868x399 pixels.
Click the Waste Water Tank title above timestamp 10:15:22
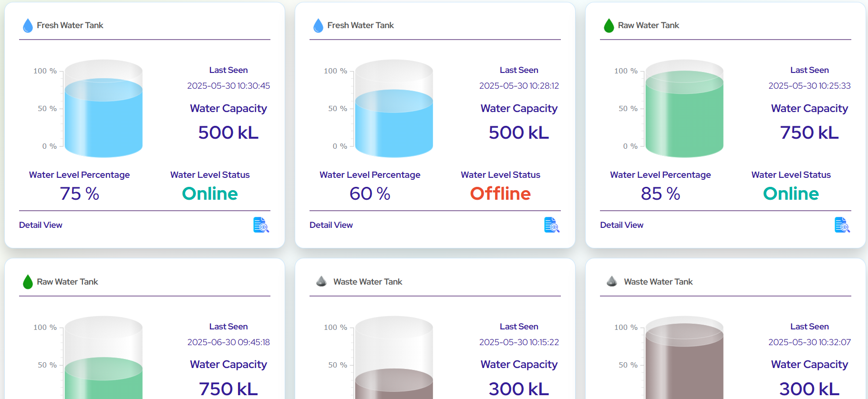(368, 282)
